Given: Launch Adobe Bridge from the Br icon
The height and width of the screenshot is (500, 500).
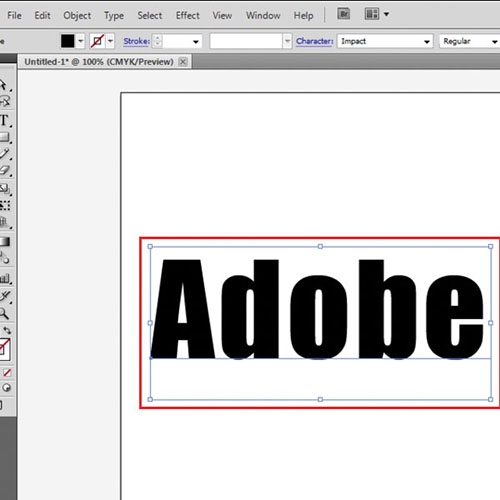Looking at the screenshot, I should 343,14.
